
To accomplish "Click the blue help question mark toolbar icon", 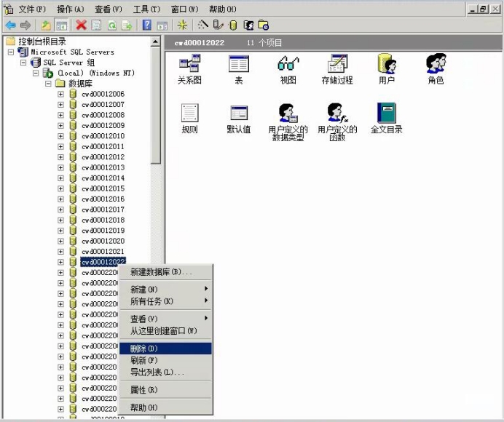I will pyautogui.click(x=147, y=25).
